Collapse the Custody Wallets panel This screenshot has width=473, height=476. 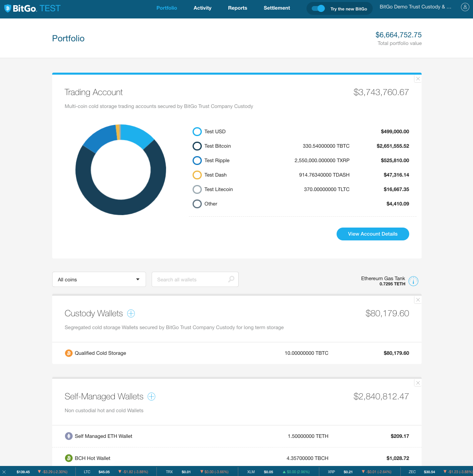[x=418, y=300]
